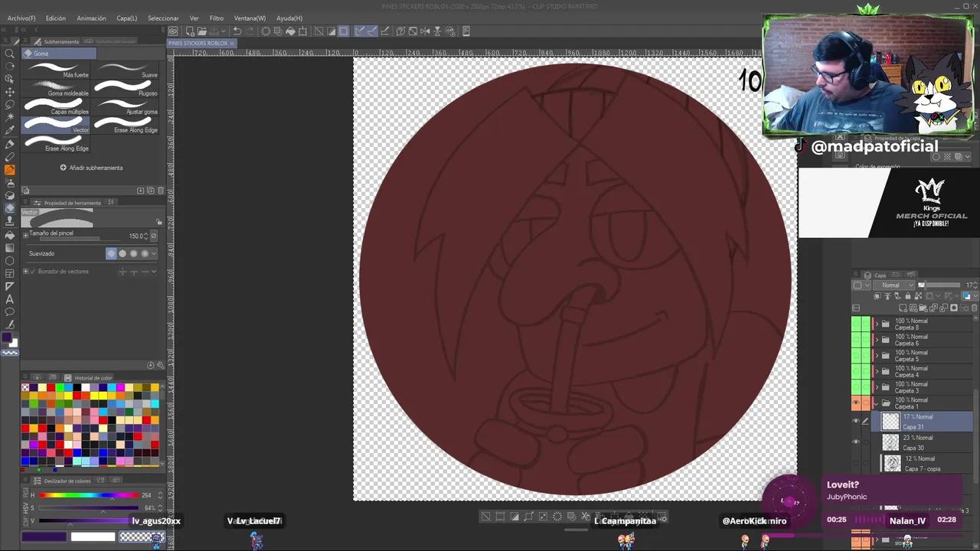Expand Carpeta 5 folder arrow

pyautogui.click(x=877, y=356)
